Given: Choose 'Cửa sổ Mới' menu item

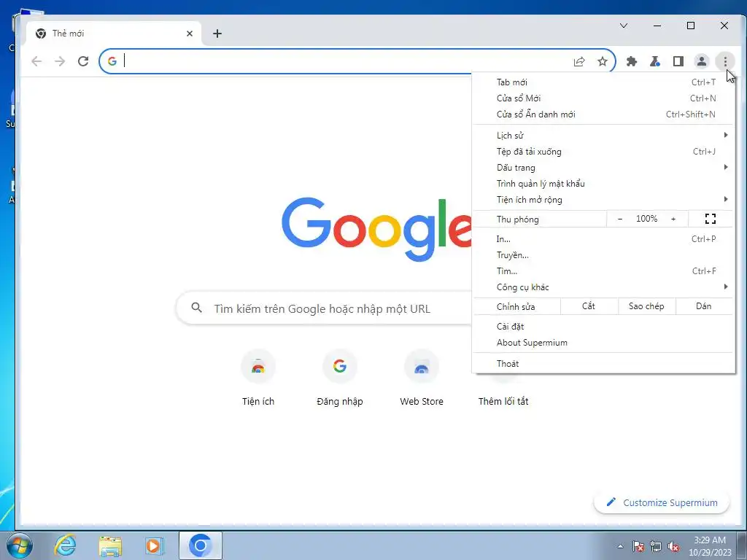Looking at the screenshot, I should point(603,98).
